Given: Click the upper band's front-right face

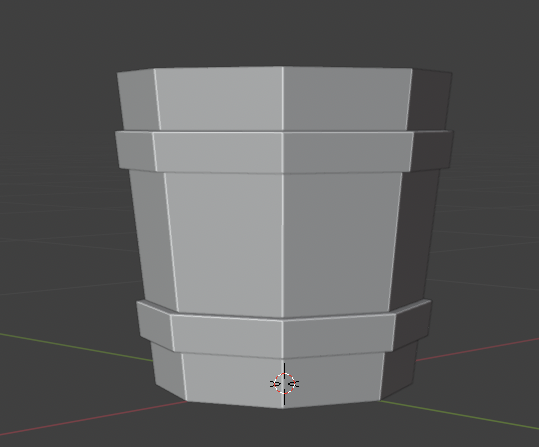Looking at the screenshot, I should tap(347, 152).
